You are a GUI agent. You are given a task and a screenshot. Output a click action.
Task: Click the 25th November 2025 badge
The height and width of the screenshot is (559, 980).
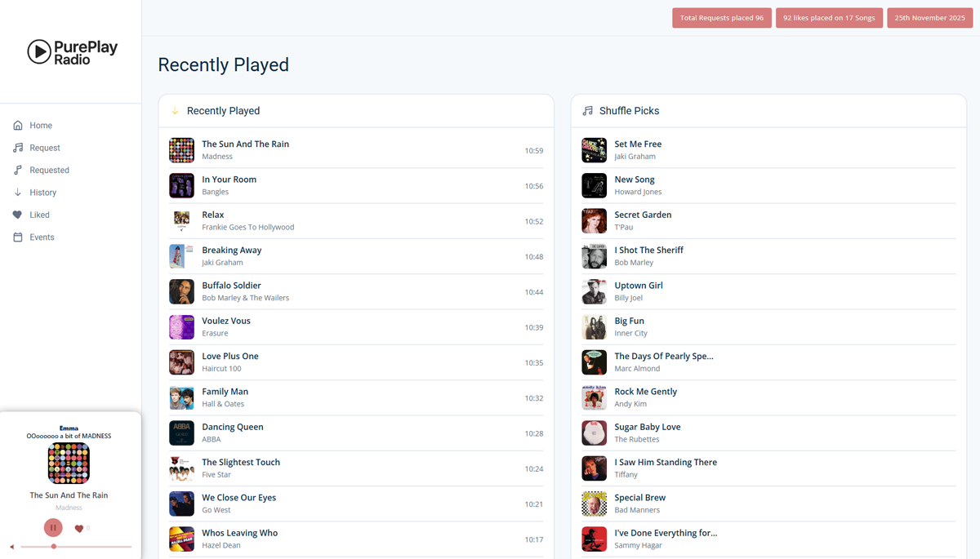(929, 17)
